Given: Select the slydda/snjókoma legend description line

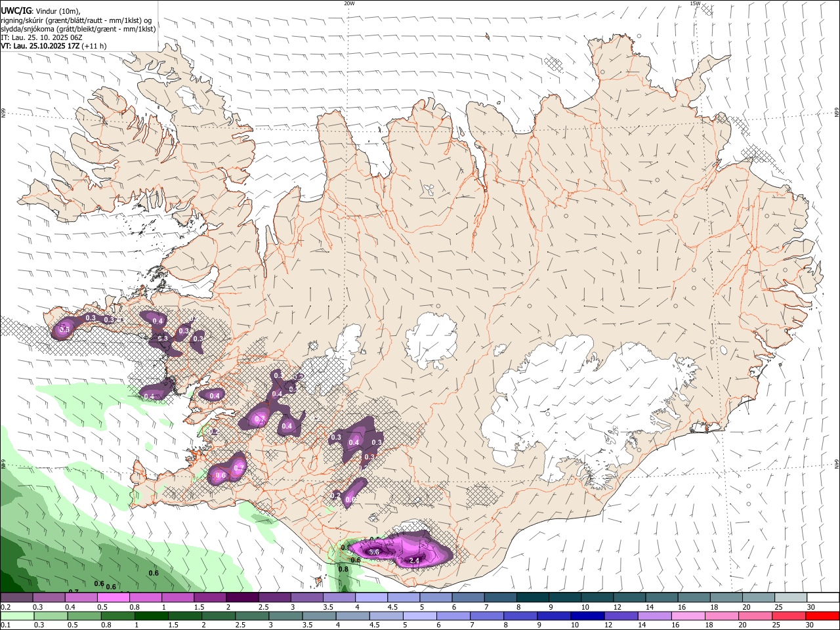Looking at the screenshot, I should tap(78, 29).
